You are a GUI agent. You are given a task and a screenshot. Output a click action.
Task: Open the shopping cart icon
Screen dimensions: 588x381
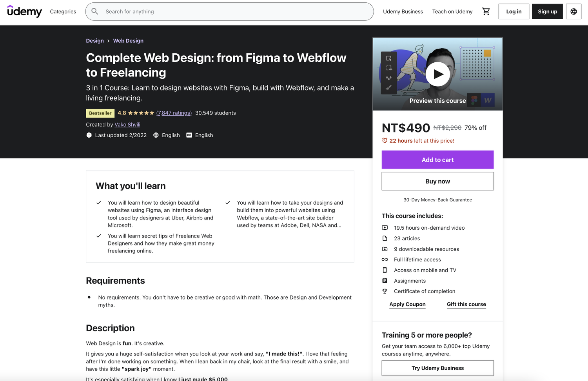(x=486, y=12)
